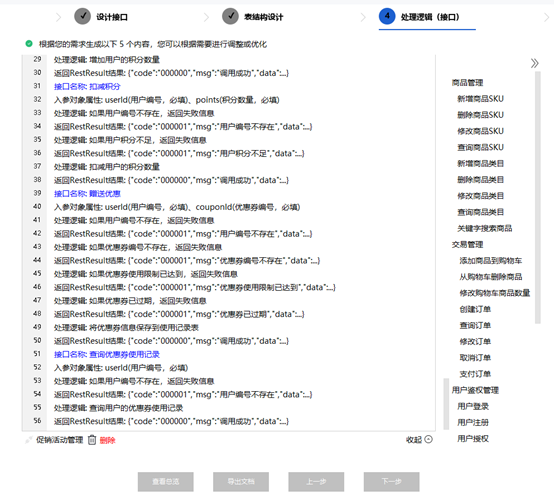Click line 49 将优惠券信息保存到使用记录表
The height and width of the screenshot is (495, 554).
pos(126,328)
